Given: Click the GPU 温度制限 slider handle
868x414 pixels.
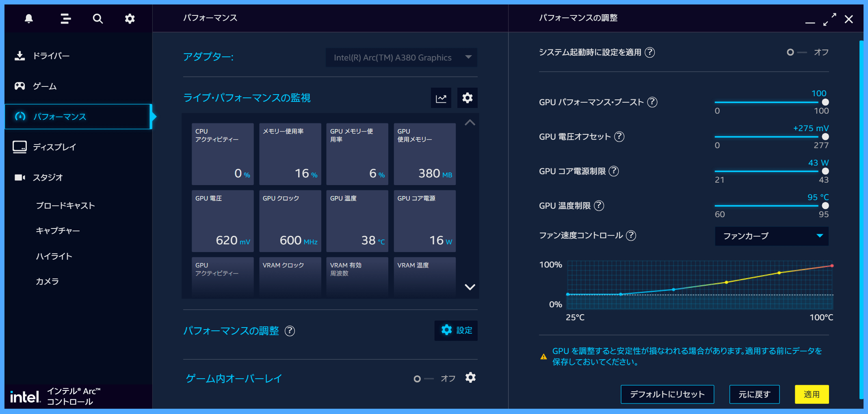Looking at the screenshot, I should (x=825, y=206).
